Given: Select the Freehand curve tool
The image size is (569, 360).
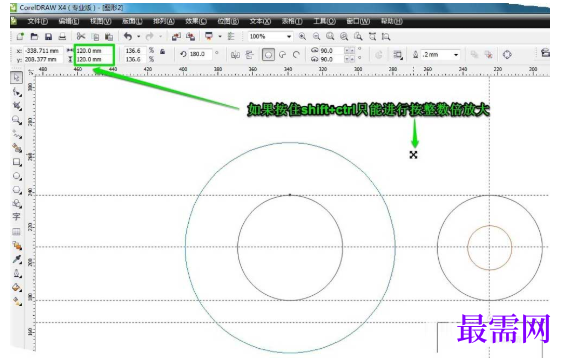Looking at the screenshot, I should point(17,134).
